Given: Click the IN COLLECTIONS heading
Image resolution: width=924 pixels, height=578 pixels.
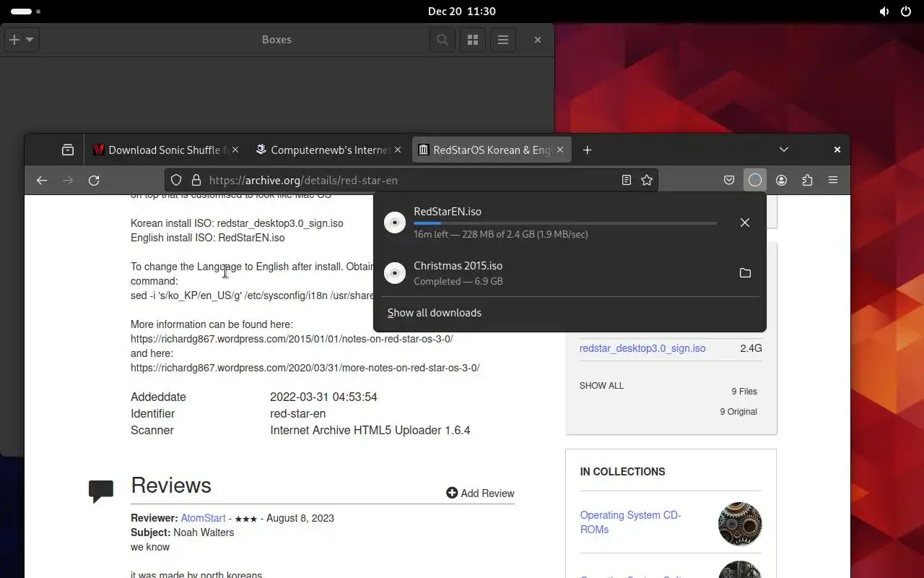Looking at the screenshot, I should (622, 472).
